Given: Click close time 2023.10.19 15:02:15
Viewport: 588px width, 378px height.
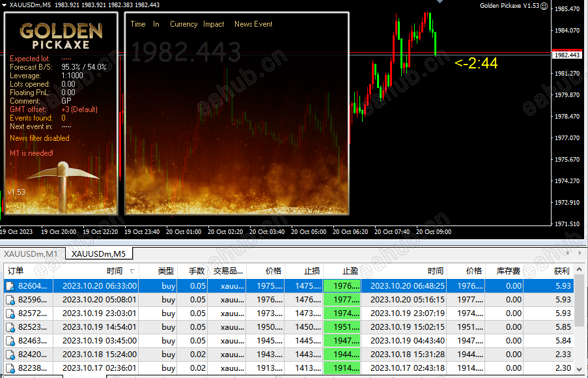Looking at the screenshot, I should tap(408, 327).
